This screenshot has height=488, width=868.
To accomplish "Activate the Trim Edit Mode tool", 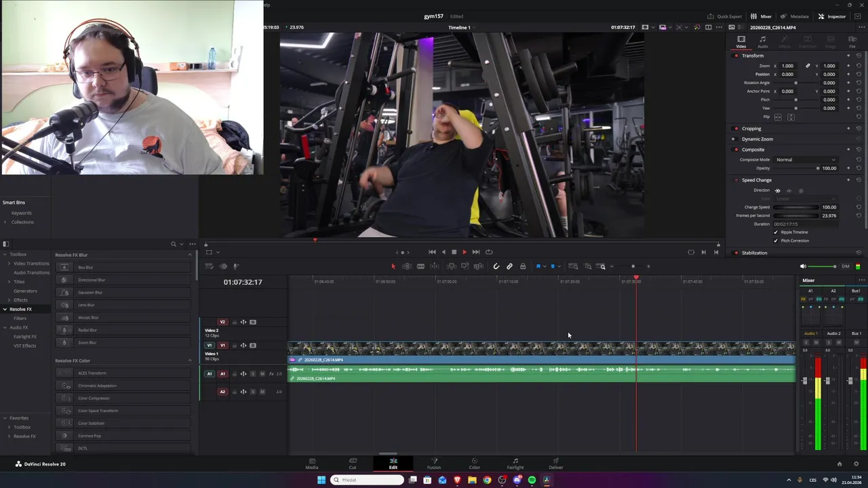I will coord(407,266).
